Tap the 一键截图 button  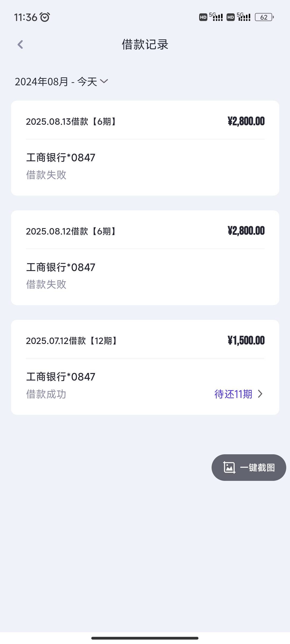tap(249, 467)
